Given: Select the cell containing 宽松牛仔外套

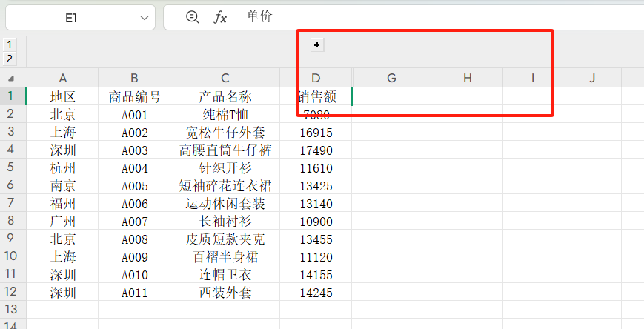Looking at the screenshot, I should [x=225, y=133].
